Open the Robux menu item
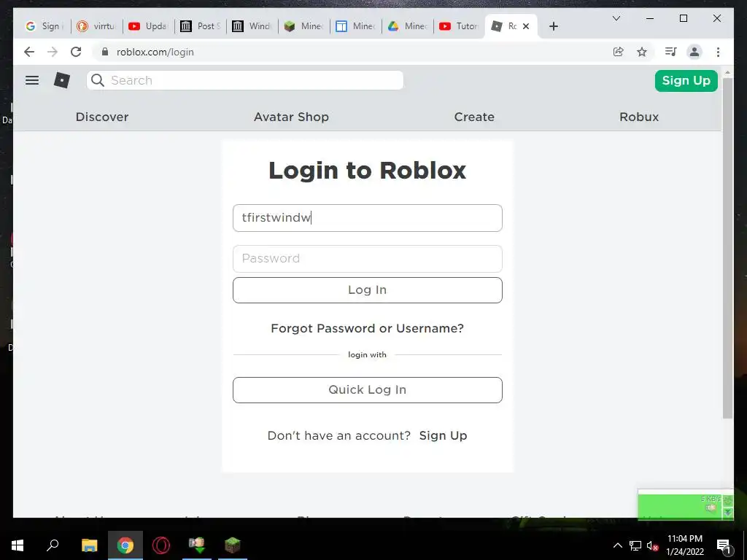The image size is (747, 560). point(639,117)
